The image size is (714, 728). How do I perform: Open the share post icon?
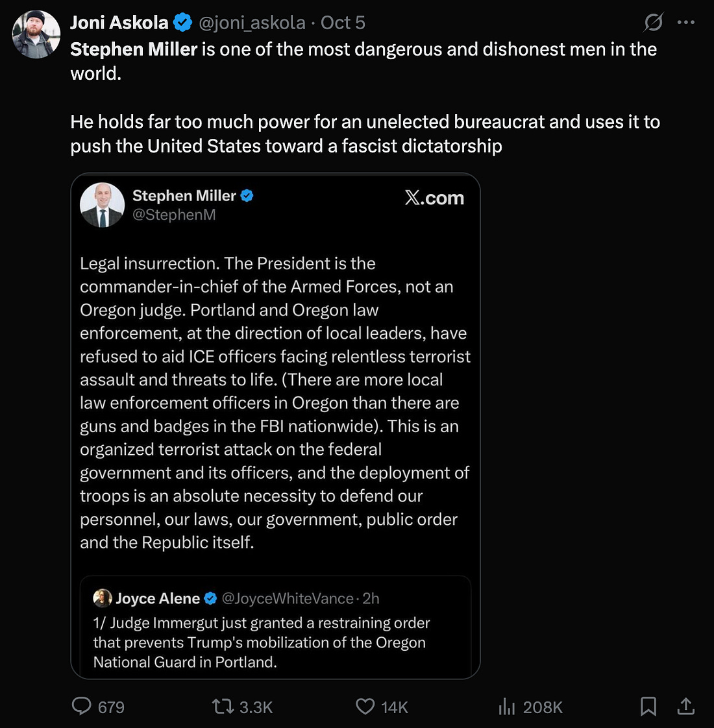point(685,706)
